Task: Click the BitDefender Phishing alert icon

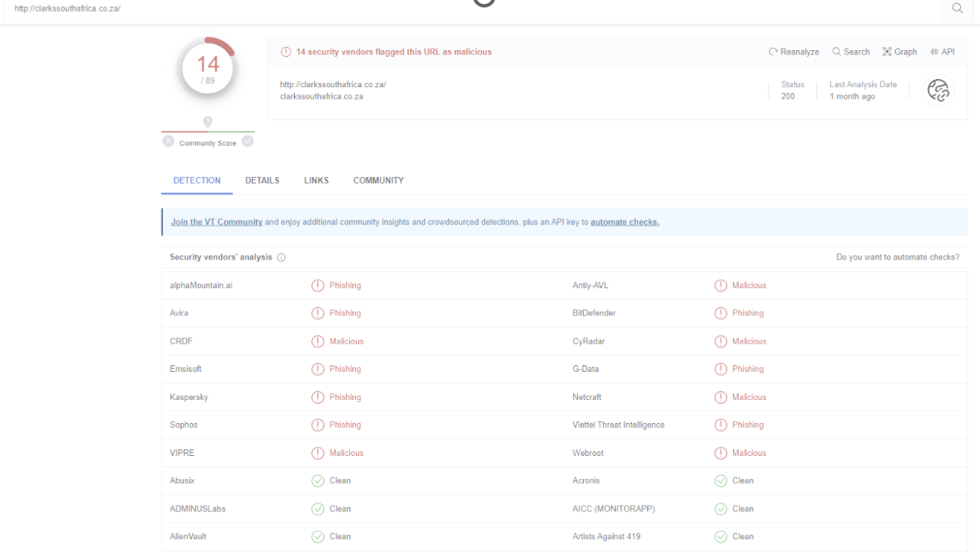Action: click(x=721, y=313)
